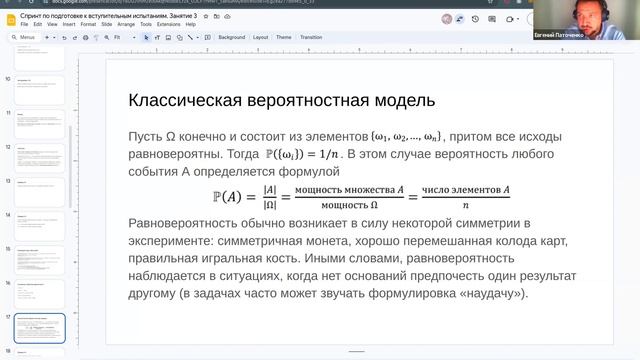Expand the new slide layout arrow
The width and height of the screenshot is (640, 360).
(54, 37)
